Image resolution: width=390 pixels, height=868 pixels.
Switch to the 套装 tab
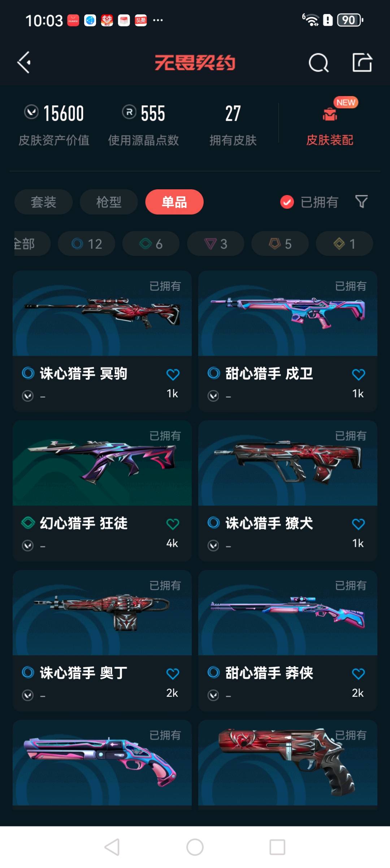tap(43, 202)
